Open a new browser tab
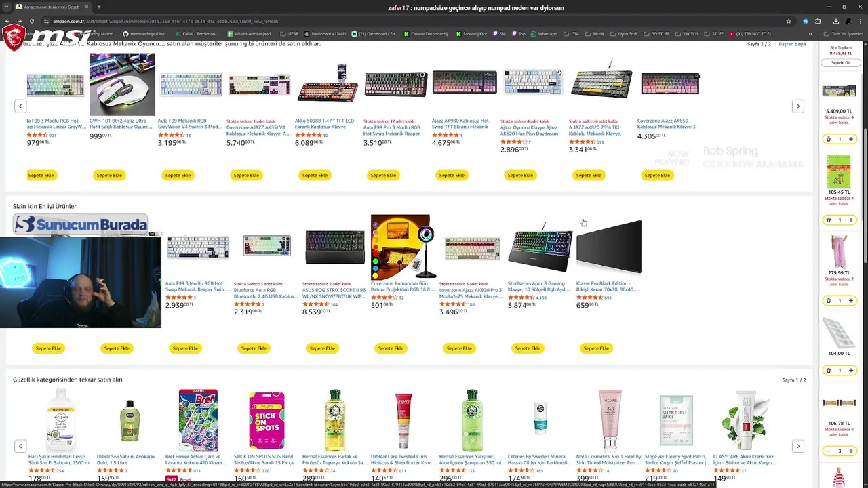The image size is (868, 488). [x=99, y=7]
